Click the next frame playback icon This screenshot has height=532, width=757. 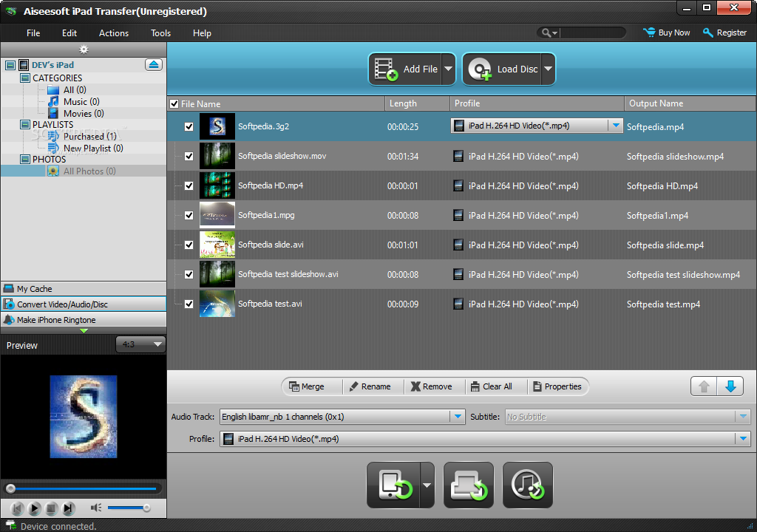coord(69,508)
